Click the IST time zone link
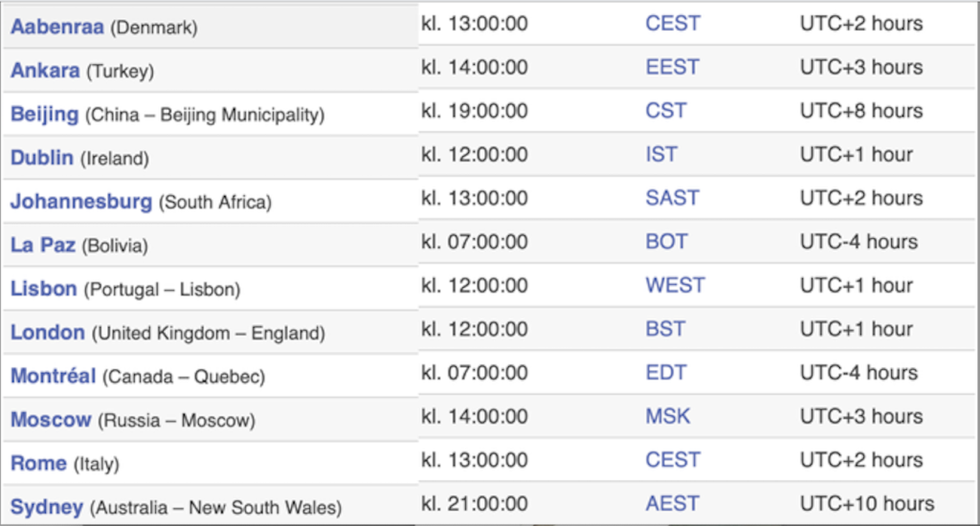This screenshot has height=526, width=980. 661,154
